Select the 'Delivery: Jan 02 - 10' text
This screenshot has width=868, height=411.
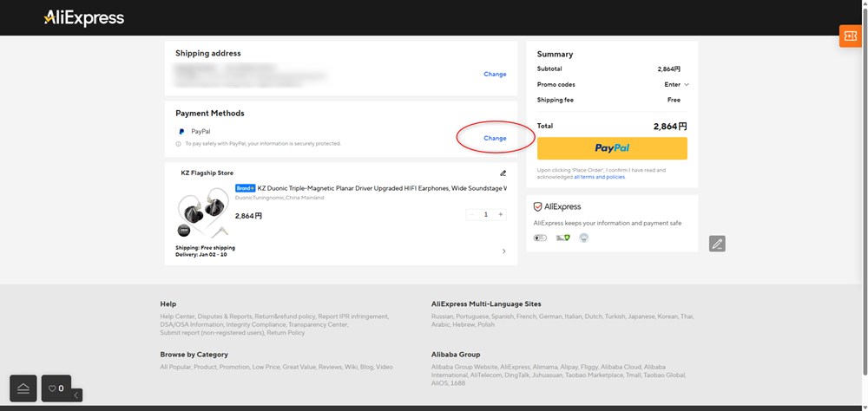click(x=201, y=254)
